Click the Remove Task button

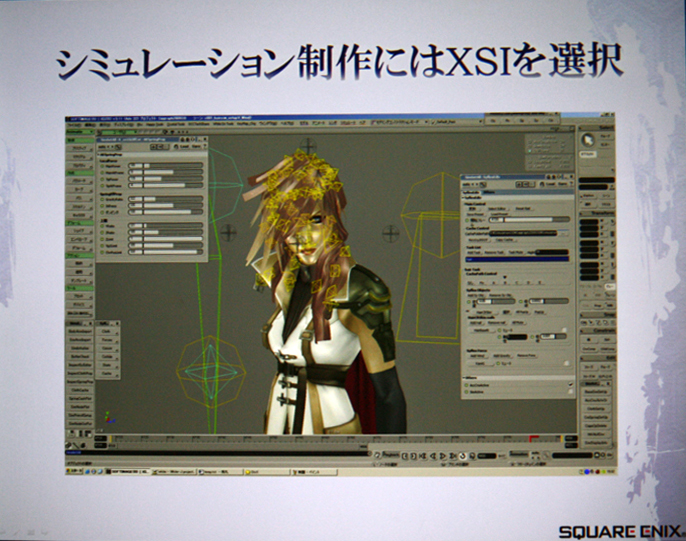(494, 252)
